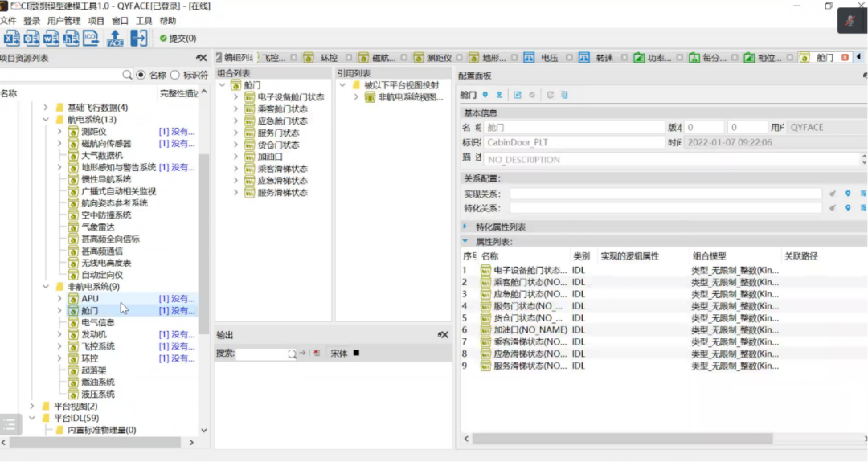Screen dimensions: 868x462
Task: Expand the 平台视图(2) tree node
Action: tap(31, 407)
